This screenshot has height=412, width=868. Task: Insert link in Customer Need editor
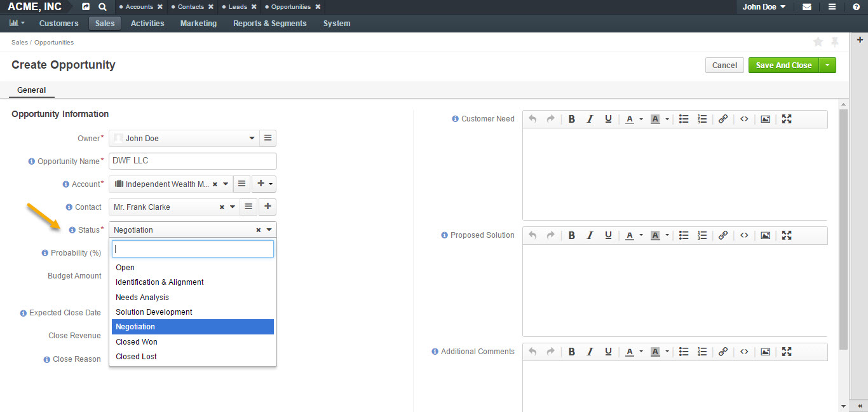723,119
